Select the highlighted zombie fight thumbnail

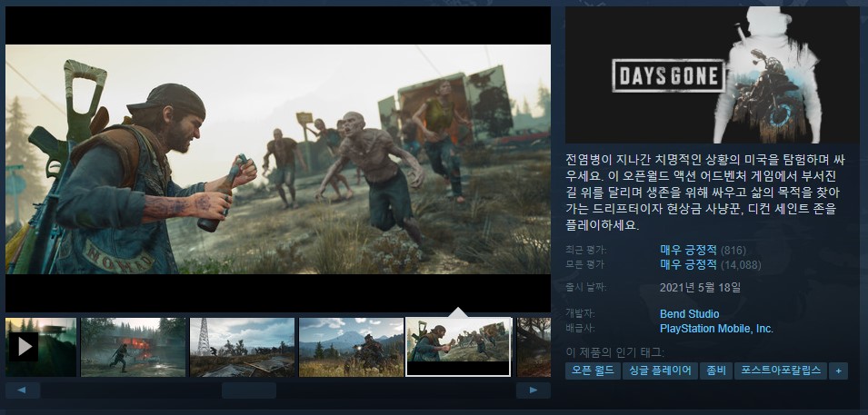pyautogui.click(x=458, y=347)
